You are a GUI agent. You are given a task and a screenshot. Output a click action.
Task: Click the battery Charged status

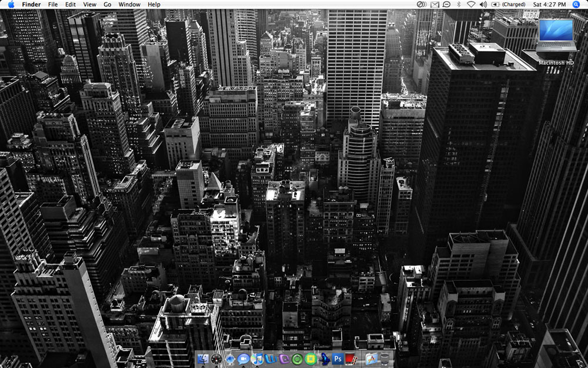click(509, 5)
